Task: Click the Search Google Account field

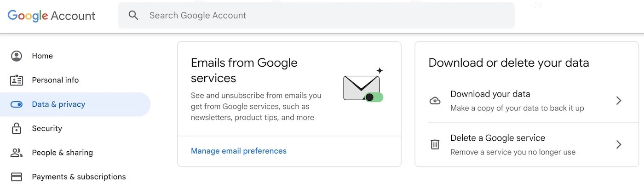Action: 316,15
